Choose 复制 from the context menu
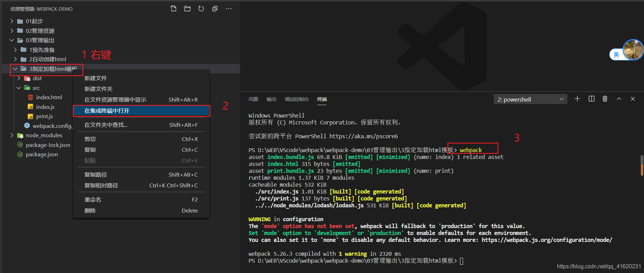644x273 pixels. (x=141, y=150)
